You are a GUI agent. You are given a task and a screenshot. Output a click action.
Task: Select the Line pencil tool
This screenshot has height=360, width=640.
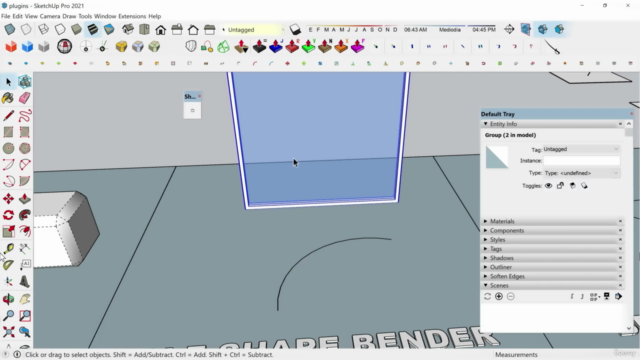8,116
